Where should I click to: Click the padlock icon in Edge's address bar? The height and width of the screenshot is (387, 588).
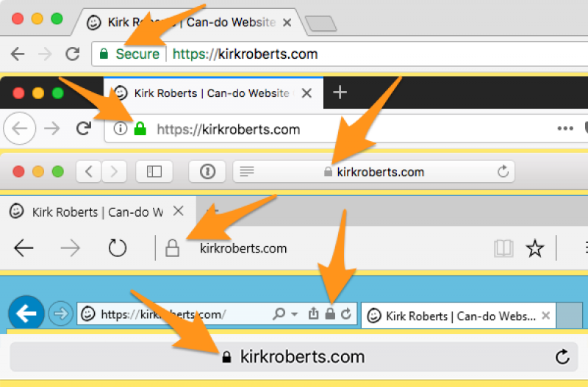(173, 248)
